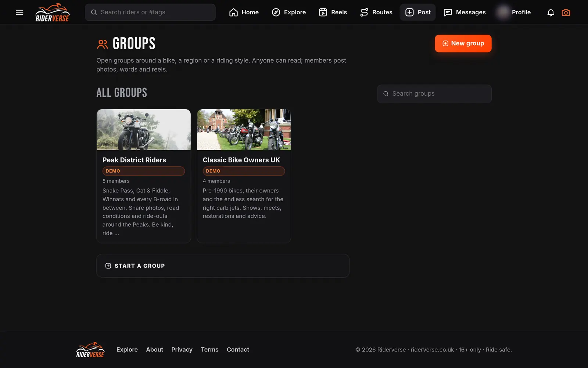Click DEMO badge on Peak District Riders
588x368 pixels.
pos(144,171)
